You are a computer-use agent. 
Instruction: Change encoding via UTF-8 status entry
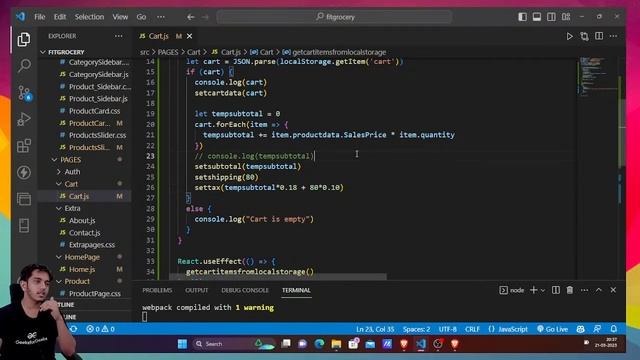pyautogui.click(x=448, y=329)
